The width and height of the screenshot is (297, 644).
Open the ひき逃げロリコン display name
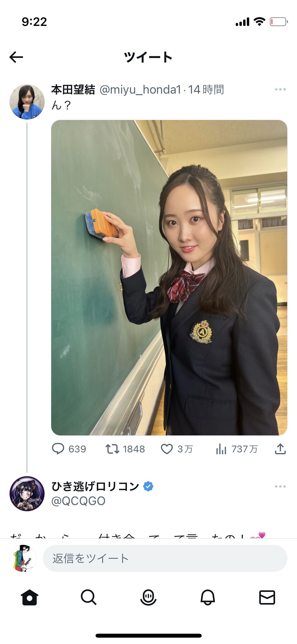(95, 486)
